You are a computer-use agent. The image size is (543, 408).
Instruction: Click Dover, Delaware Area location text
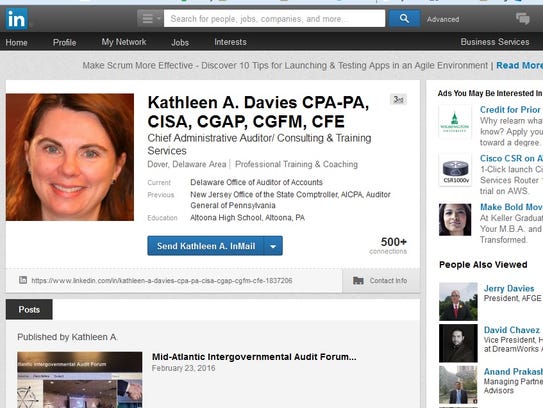(x=187, y=164)
